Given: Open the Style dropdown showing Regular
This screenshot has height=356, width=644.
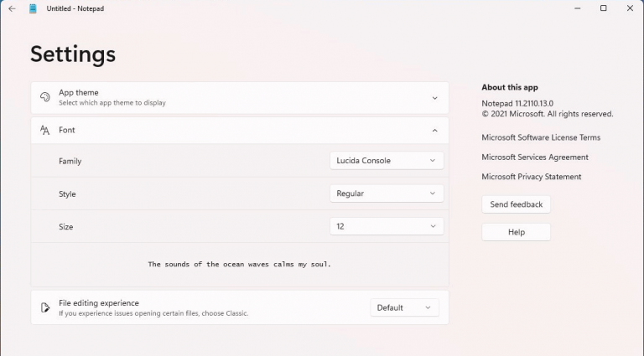Looking at the screenshot, I should tap(387, 193).
